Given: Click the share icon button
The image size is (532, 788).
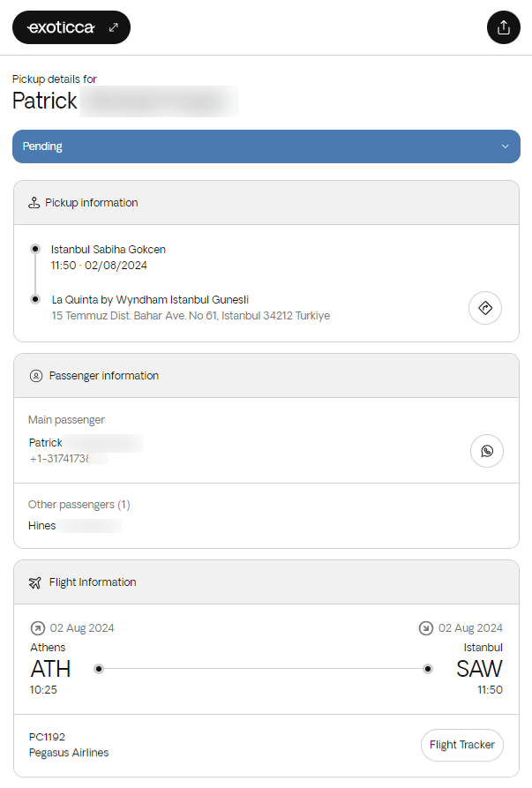Looking at the screenshot, I should point(504,27).
